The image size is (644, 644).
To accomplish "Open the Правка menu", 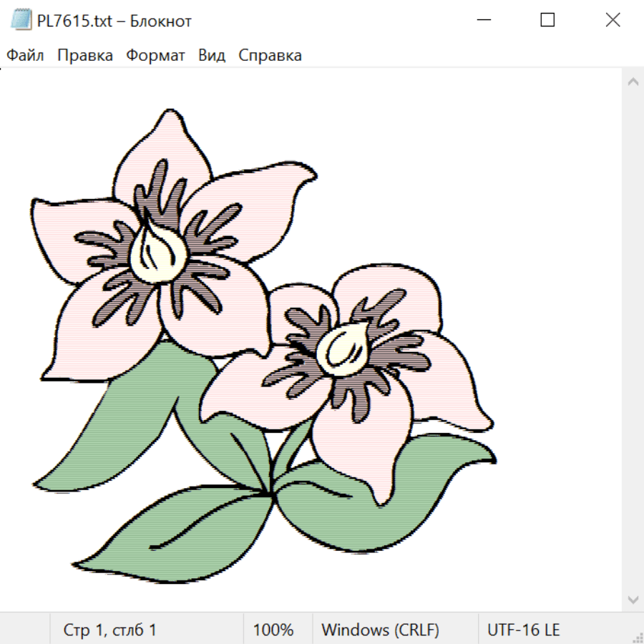I will pyautogui.click(x=85, y=55).
